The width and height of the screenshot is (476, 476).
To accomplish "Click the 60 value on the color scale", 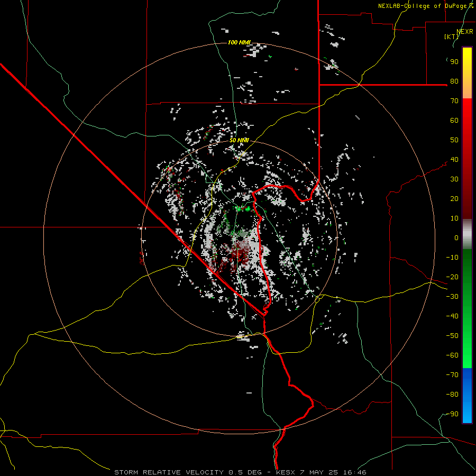I will tap(454, 121).
